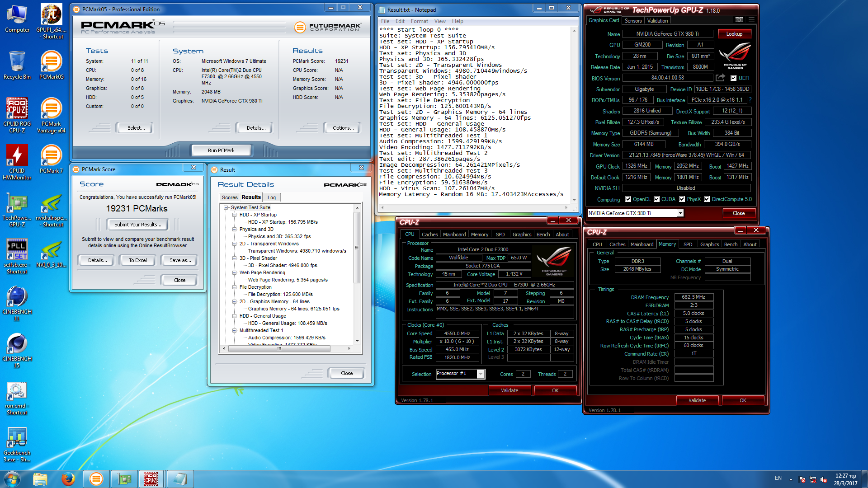The image size is (868, 488).
Task: Toggle PhysX checkbox in GPU-Z
Action: click(682, 199)
